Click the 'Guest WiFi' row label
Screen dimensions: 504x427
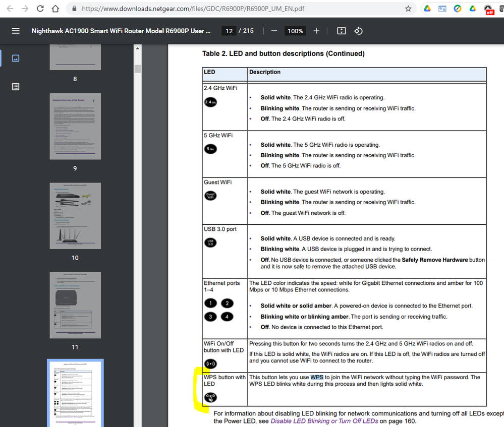click(x=217, y=182)
